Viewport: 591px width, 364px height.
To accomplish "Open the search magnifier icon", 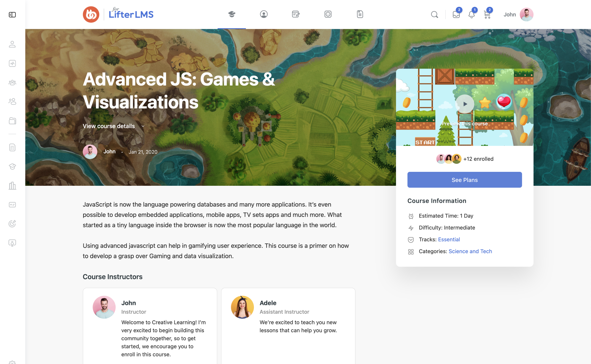I will tap(434, 14).
